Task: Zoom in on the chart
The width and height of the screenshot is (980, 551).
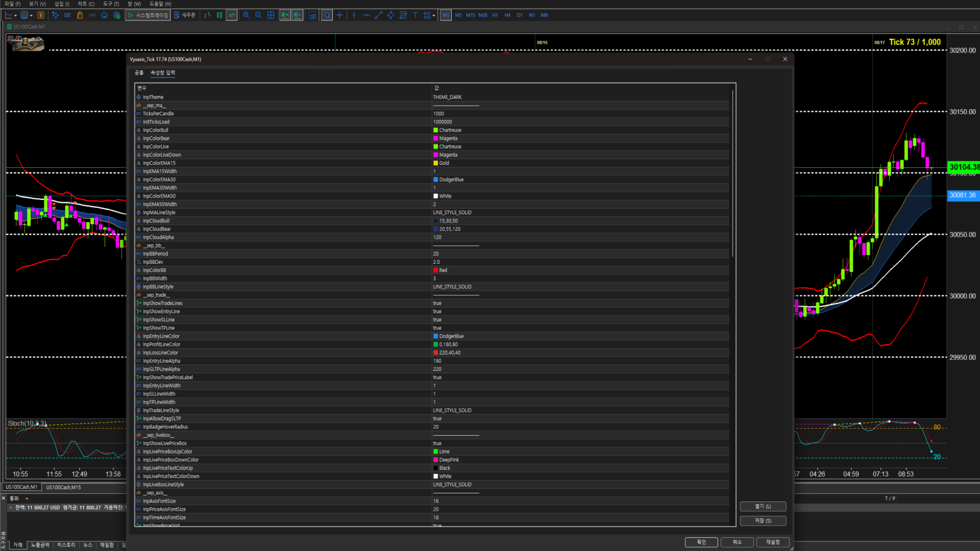Action: coord(246,15)
